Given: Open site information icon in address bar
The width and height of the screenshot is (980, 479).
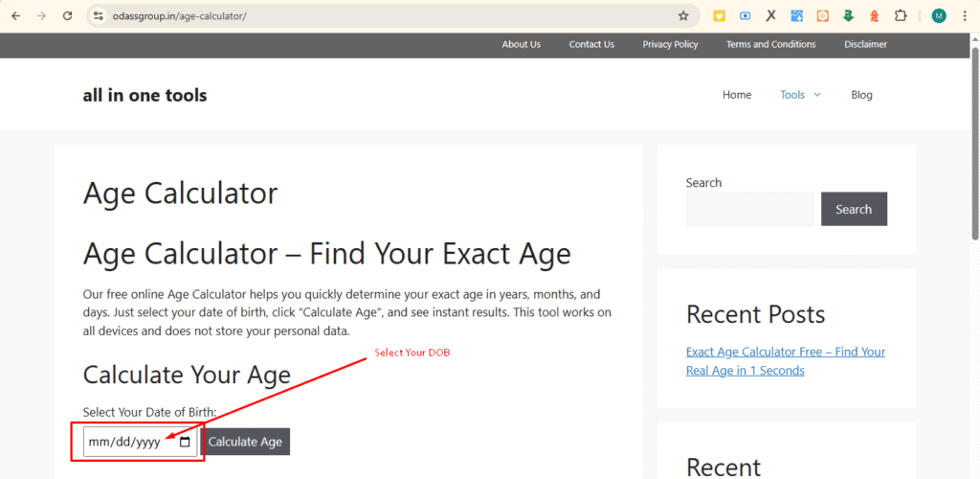Looking at the screenshot, I should [98, 16].
